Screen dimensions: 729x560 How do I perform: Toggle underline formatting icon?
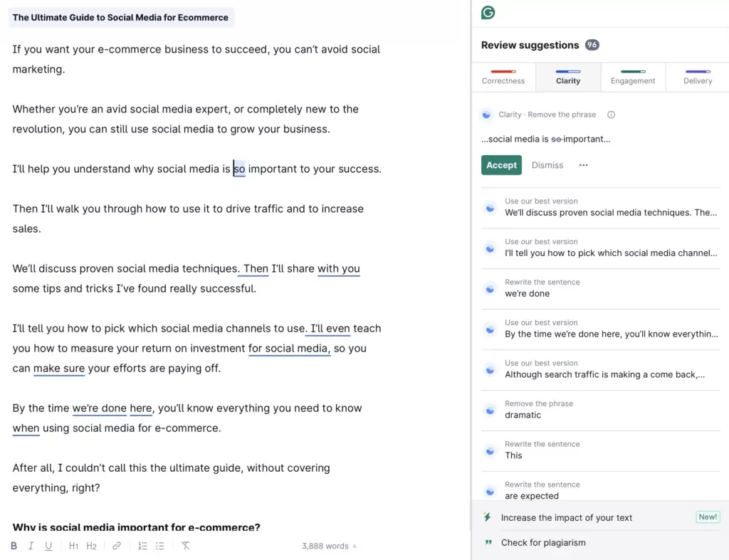click(x=48, y=546)
